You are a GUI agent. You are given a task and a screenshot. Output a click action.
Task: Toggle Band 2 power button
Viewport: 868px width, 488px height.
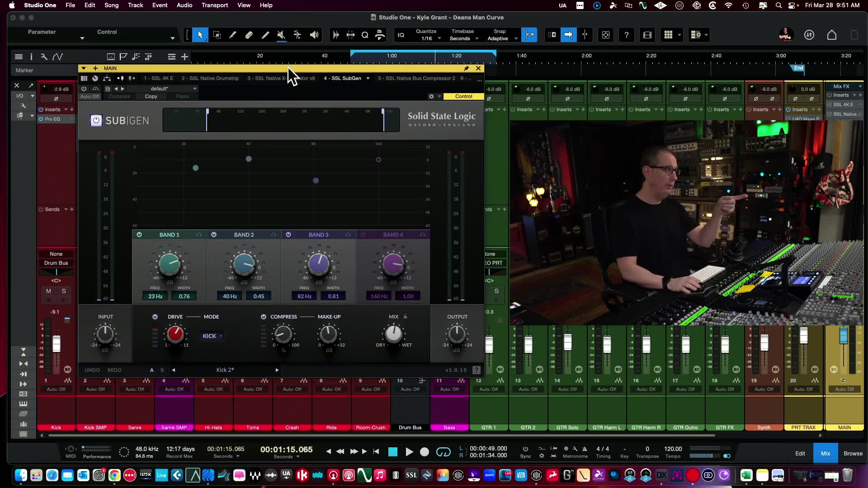[214, 235]
